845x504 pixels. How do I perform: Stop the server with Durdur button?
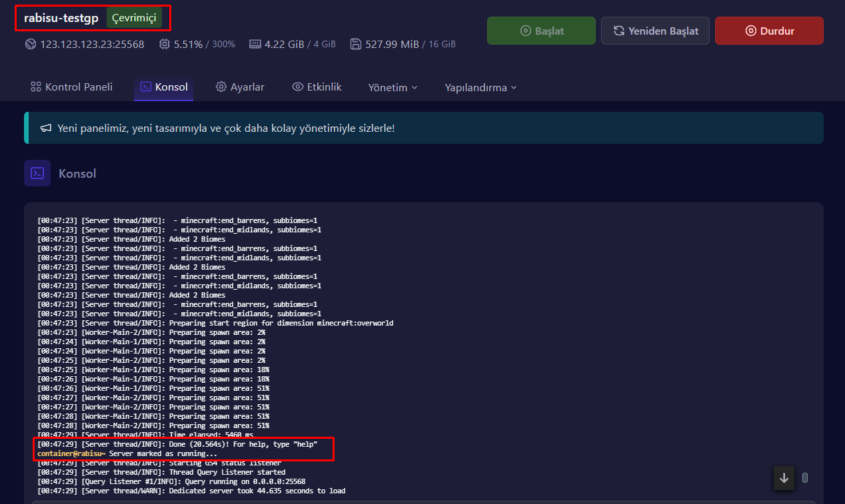(769, 31)
